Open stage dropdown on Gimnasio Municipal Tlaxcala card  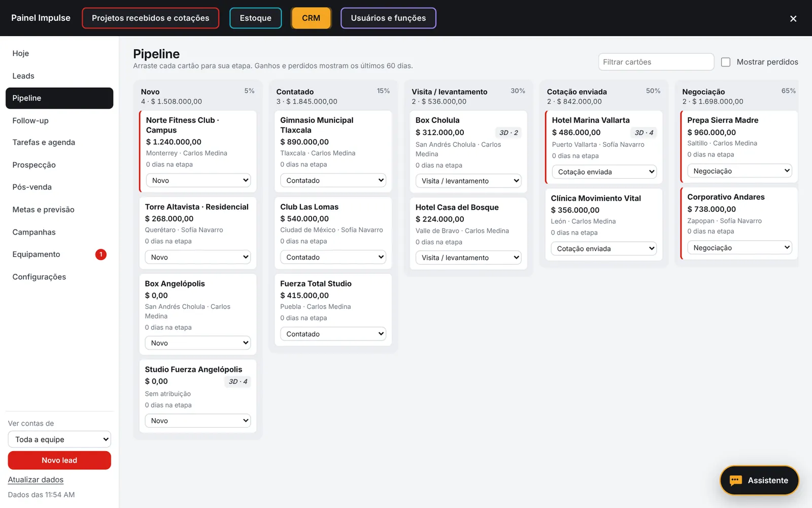[333, 180]
